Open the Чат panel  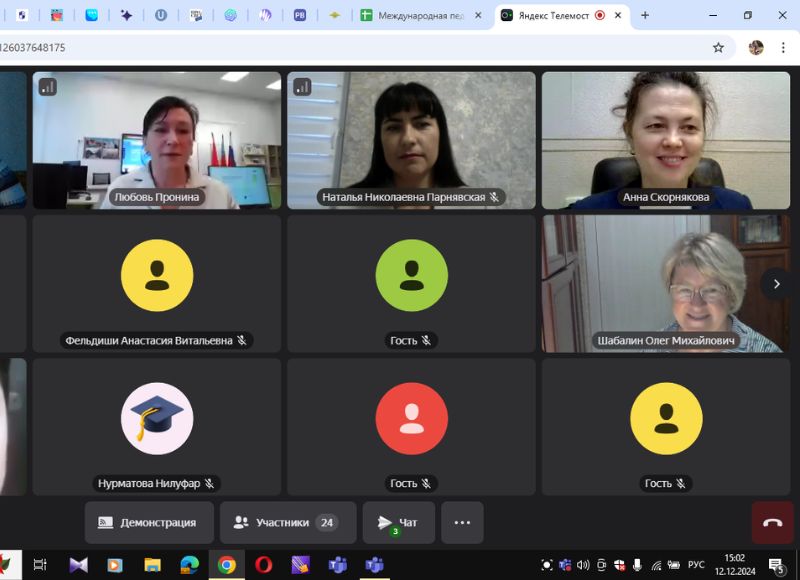click(398, 523)
